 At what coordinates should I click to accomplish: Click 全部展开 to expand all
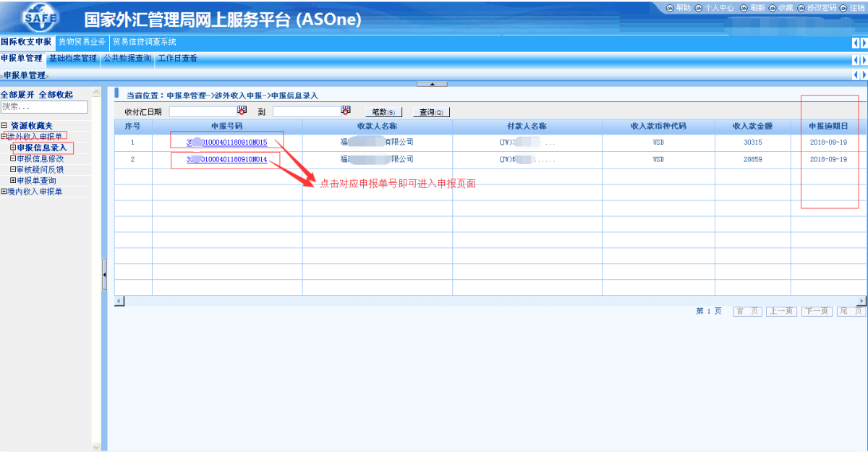17,95
